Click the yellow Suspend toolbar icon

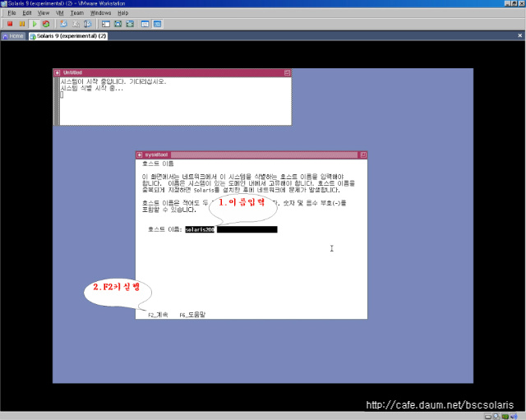22,24
